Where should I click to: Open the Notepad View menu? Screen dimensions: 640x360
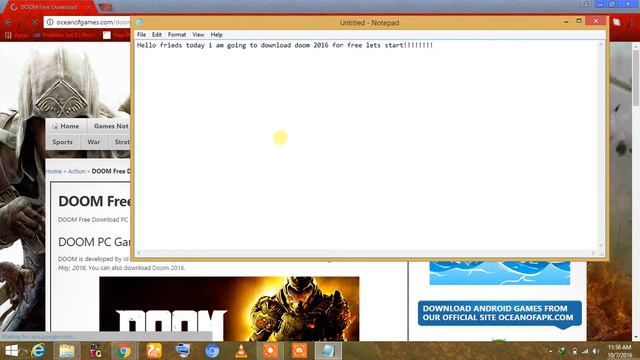tap(198, 35)
